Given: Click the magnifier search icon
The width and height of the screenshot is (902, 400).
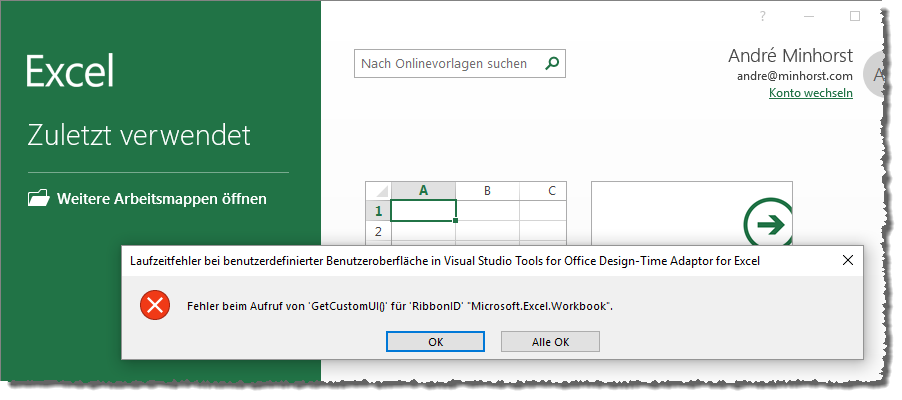Looking at the screenshot, I should [x=552, y=63].
